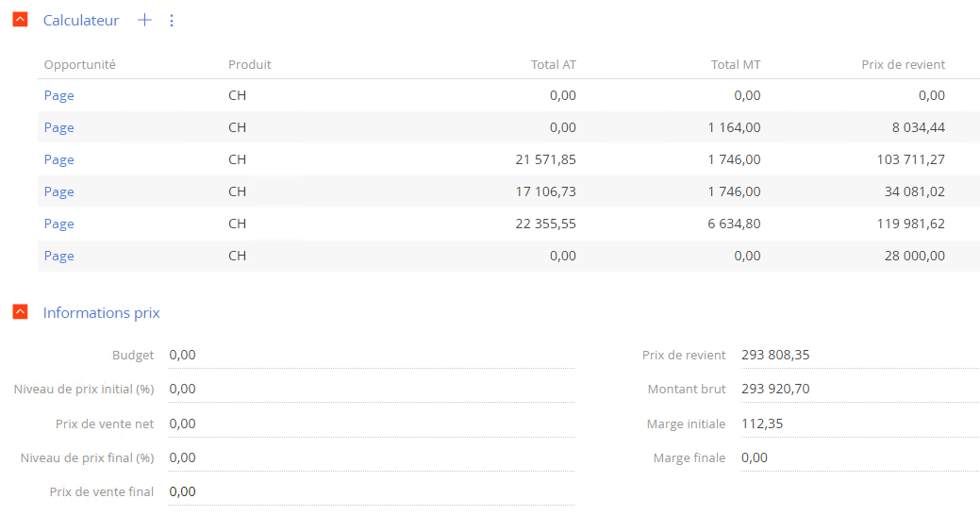Open the Page link costing 103 711,27
The image size is (980, 515).
58,159
